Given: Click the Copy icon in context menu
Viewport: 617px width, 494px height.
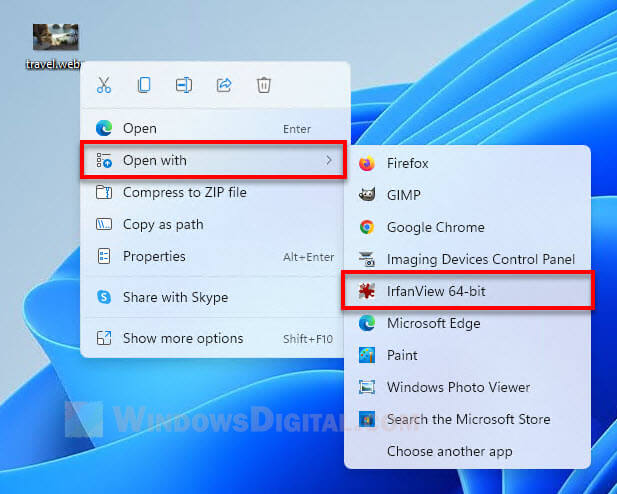Looking at the screenshot, I should [x=144, y=85].
